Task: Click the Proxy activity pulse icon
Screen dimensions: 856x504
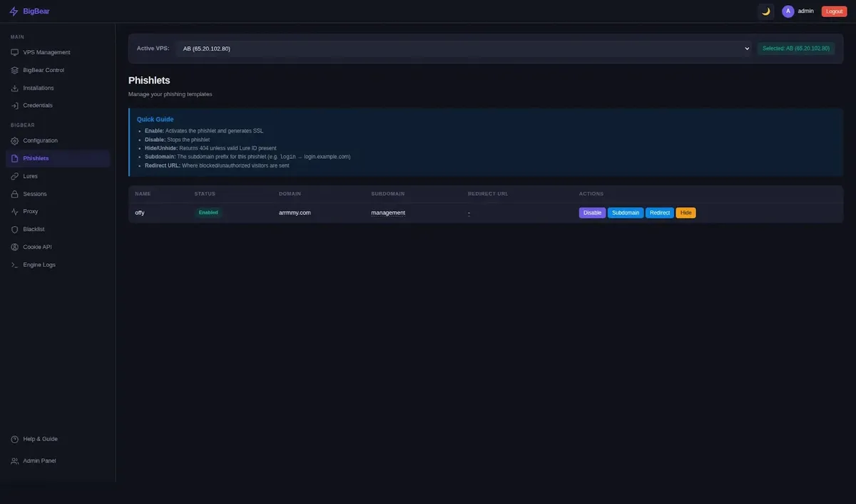Action: [15, 212]
